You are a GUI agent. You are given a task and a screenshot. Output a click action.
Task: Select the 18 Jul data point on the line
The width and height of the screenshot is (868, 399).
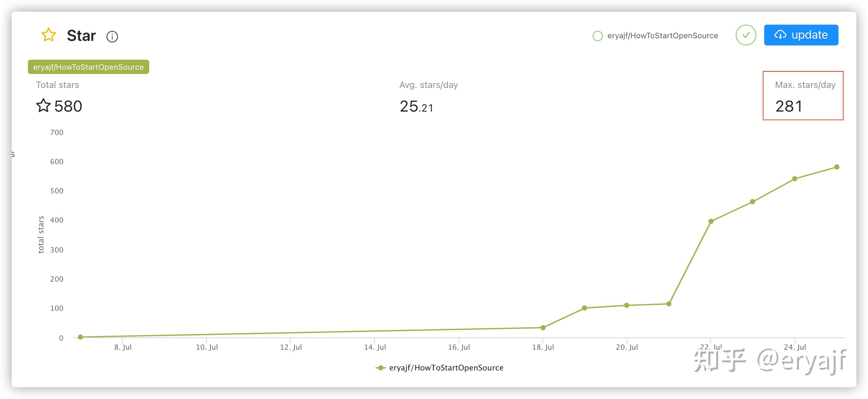543,328
